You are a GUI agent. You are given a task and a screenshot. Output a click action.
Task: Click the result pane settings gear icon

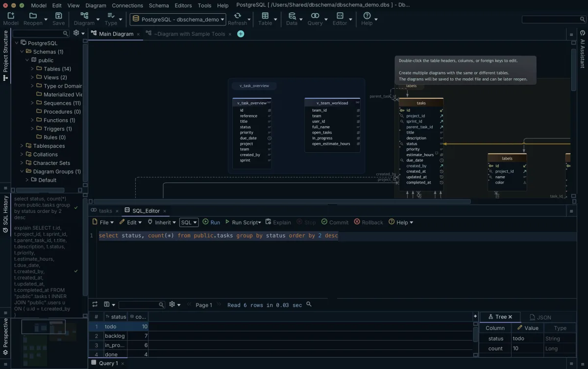click(x=172, y=304)
